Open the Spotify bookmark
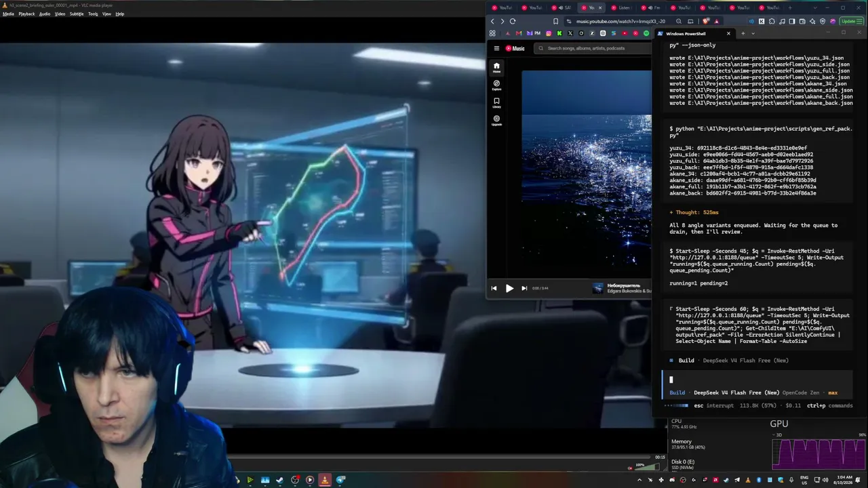 point(646,33)
